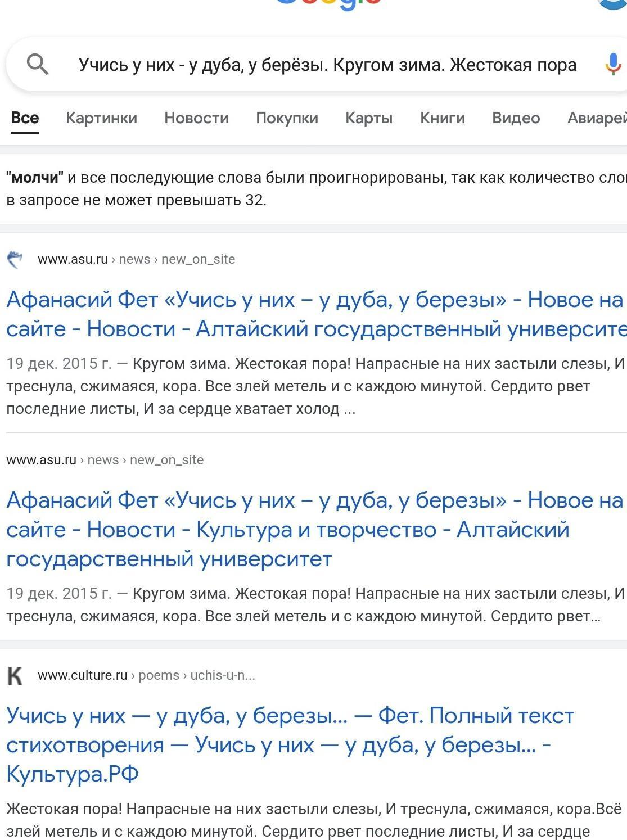
Task: Switch to Новости tab
Action: coord(196,118)
